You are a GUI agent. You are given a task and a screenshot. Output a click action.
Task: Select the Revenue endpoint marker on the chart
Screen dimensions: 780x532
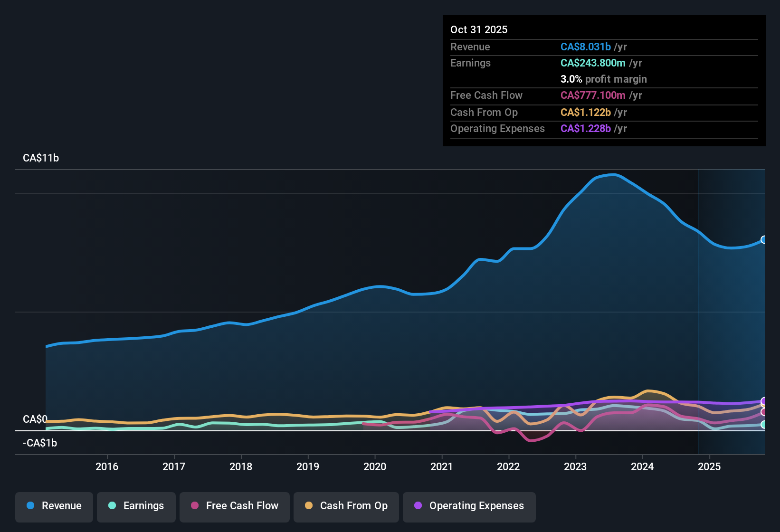763,239
